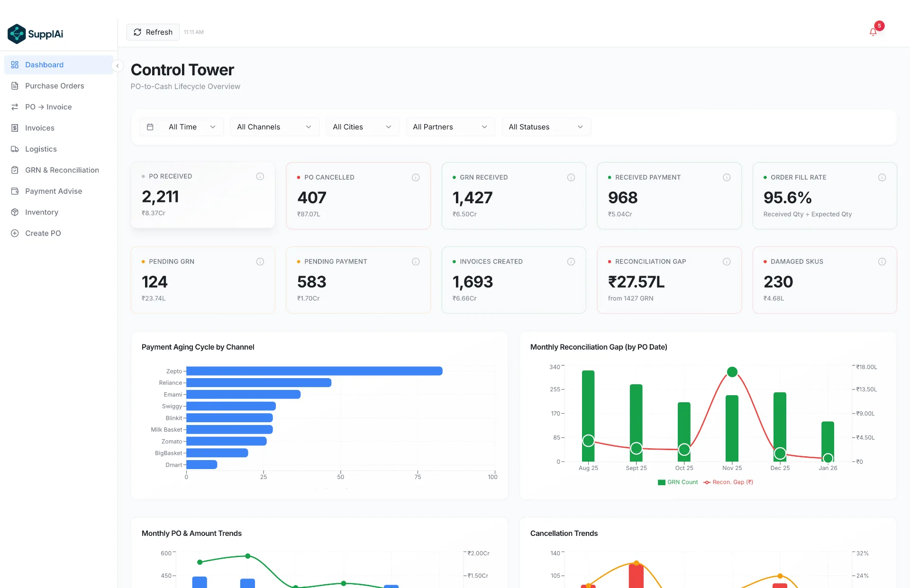Open the All Channels dropdown
Screen dimensions: 910x588
coord(274,127)
